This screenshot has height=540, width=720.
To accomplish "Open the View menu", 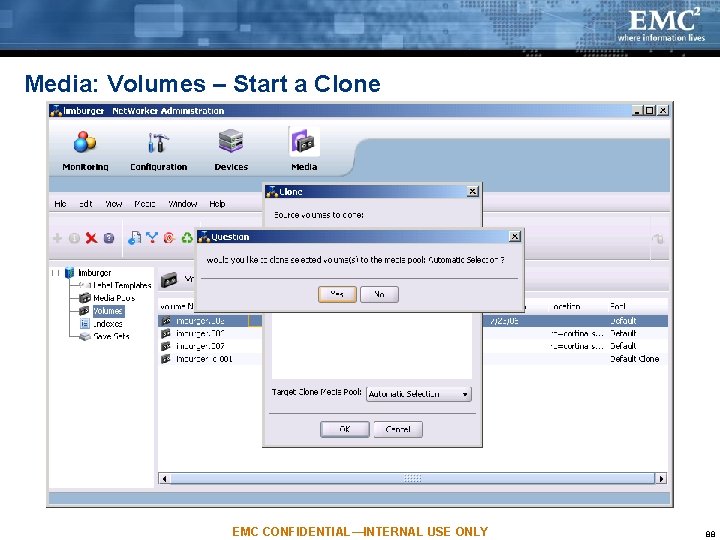I will click(x=113, y=204).
